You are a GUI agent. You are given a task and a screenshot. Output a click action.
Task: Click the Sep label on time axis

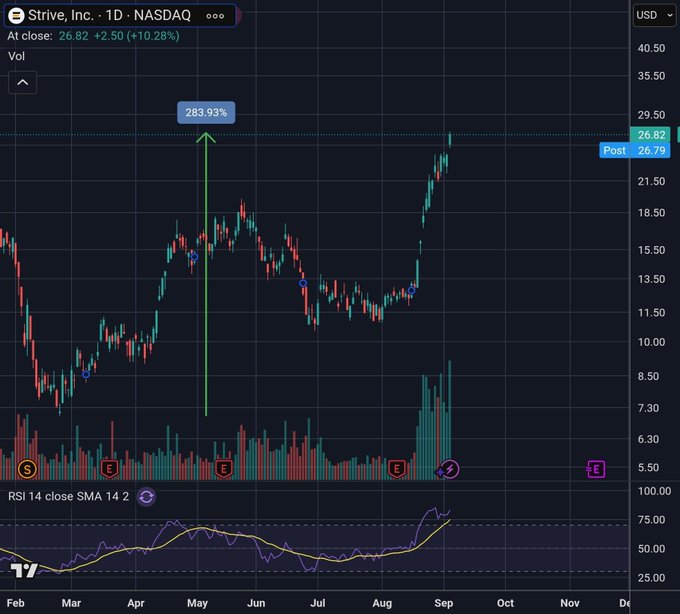pyautogui.click(x=444, y=603)
